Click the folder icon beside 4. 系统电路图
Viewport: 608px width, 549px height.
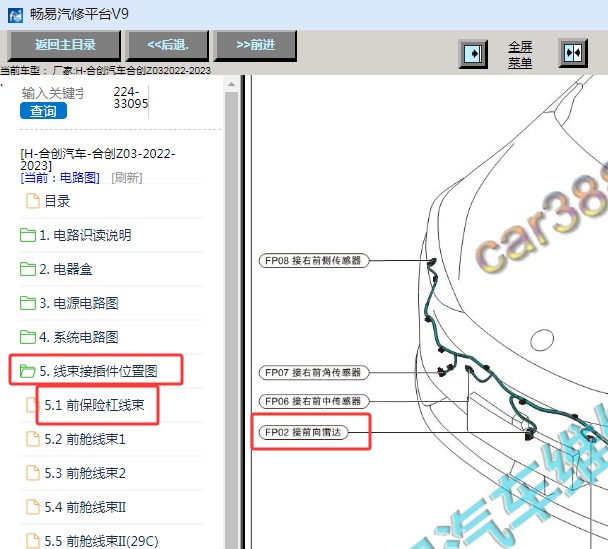click(28, 337)
